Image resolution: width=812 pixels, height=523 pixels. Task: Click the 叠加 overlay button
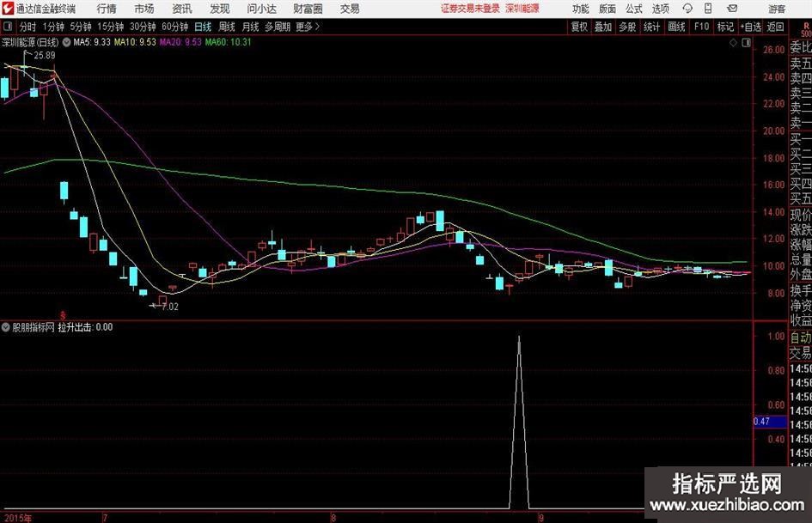point(603,27)
